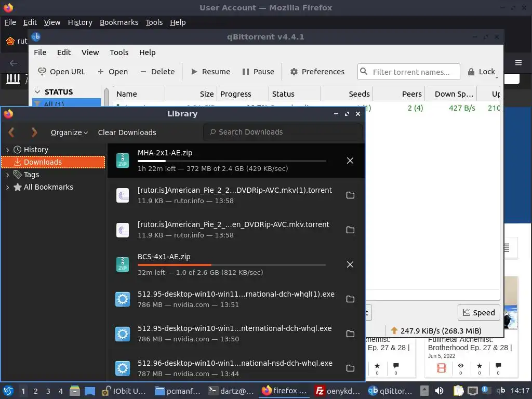
Task: Open folder for American_Pie mkv(1).torrent
Action: coord(350,195)
